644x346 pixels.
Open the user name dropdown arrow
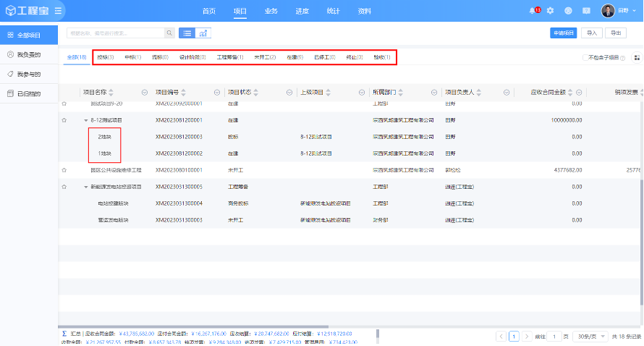click(x=635, y=11)
